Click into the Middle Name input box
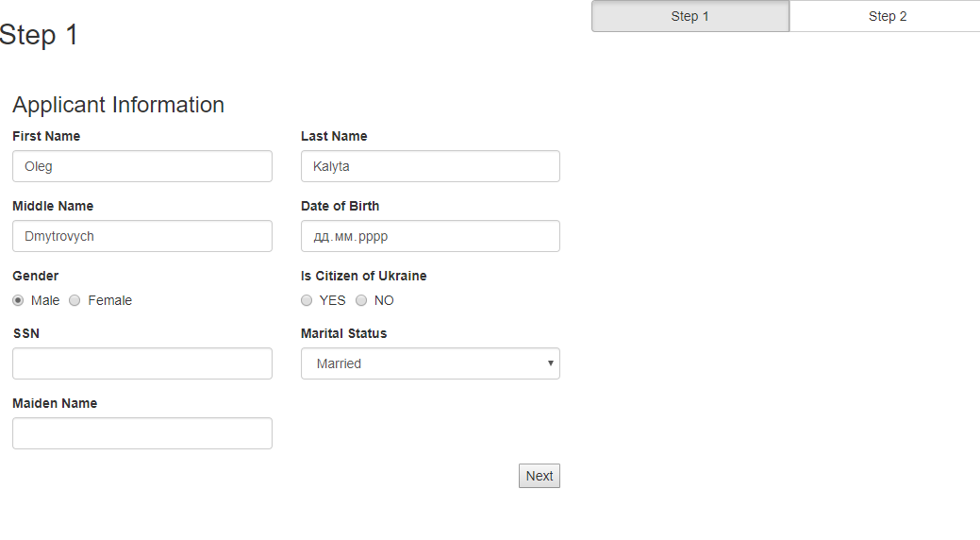This screenshot has height=540, width=980. point(142,236)
